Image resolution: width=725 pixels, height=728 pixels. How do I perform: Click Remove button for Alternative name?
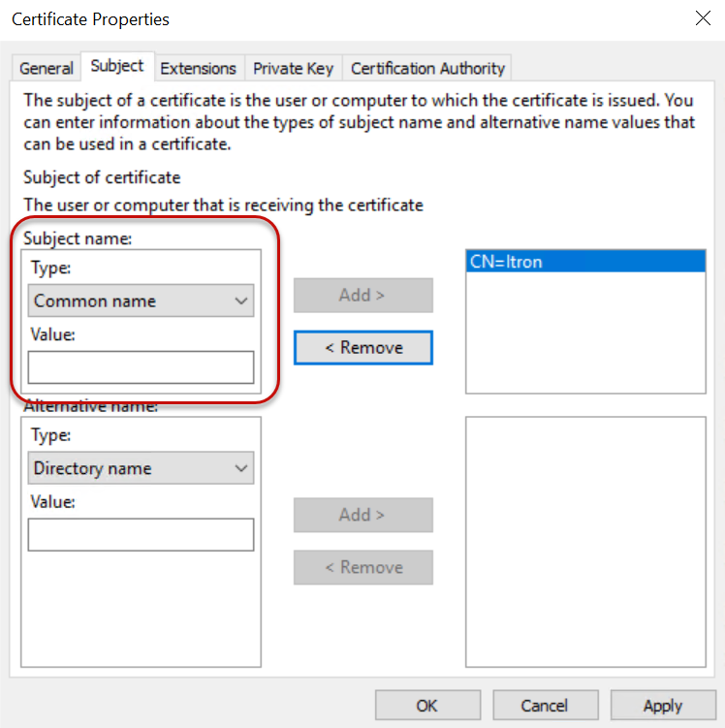tap(362, 567)
